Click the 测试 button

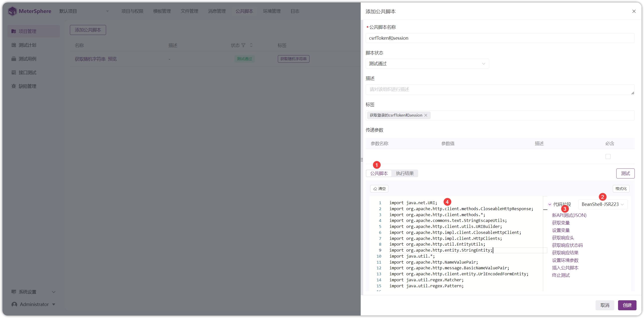coord(625,173)
